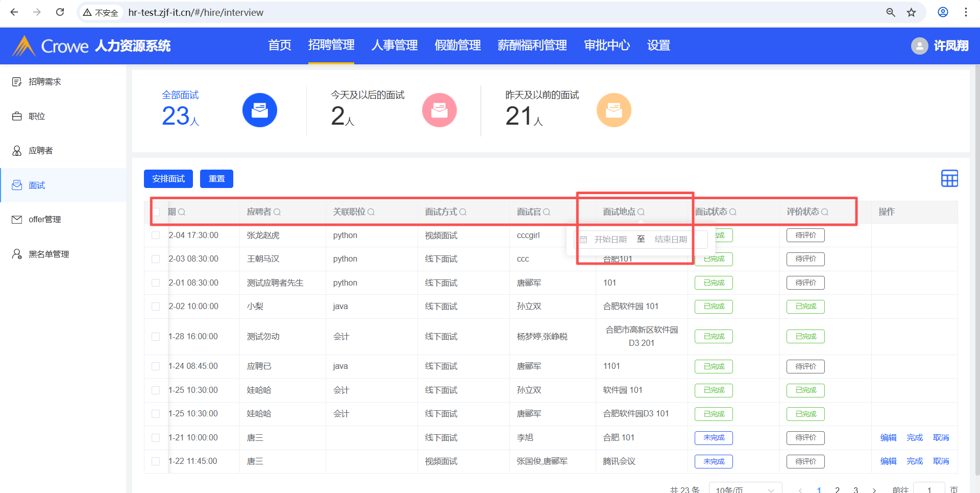Image resolution: width=980 pixels, height=493 pixels.
Task: Click search icon beside 面试方式 column header
Action: point(463,212)
